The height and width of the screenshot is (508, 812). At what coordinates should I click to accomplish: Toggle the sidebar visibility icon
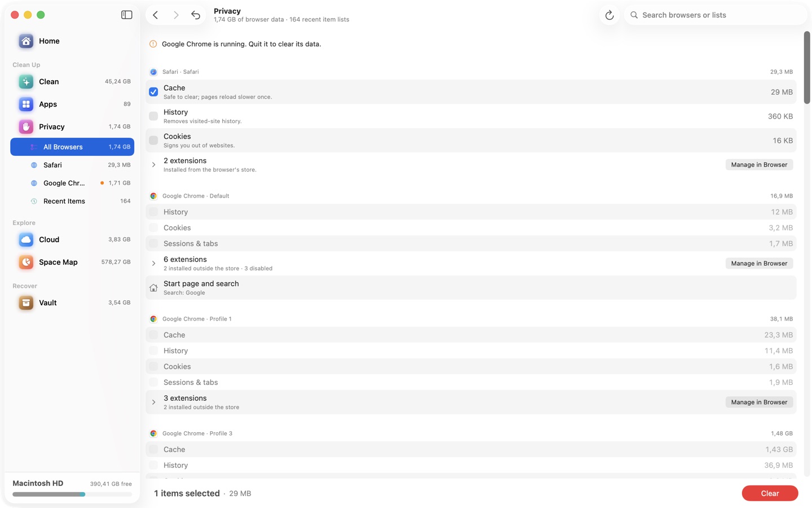pyautogui.click(x=126, y=15)
